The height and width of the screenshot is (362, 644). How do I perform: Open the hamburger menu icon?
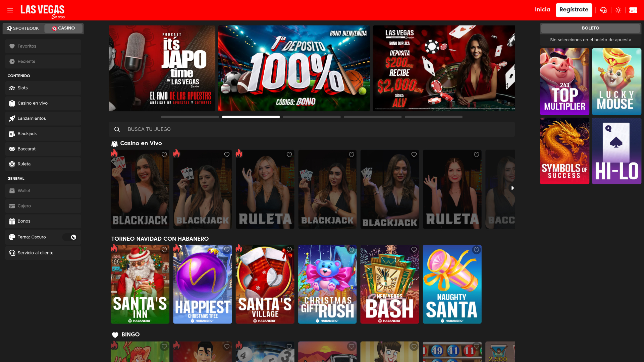(10, 10)
